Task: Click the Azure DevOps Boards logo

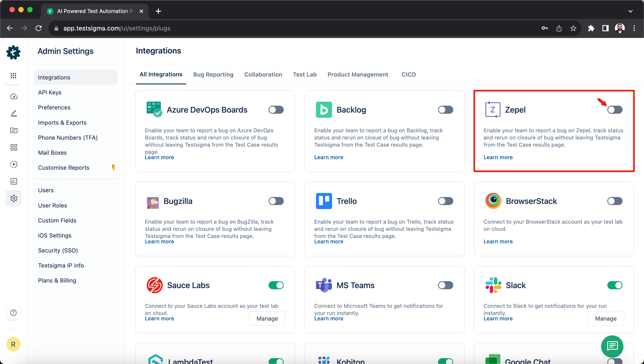Action: (154, 109)
